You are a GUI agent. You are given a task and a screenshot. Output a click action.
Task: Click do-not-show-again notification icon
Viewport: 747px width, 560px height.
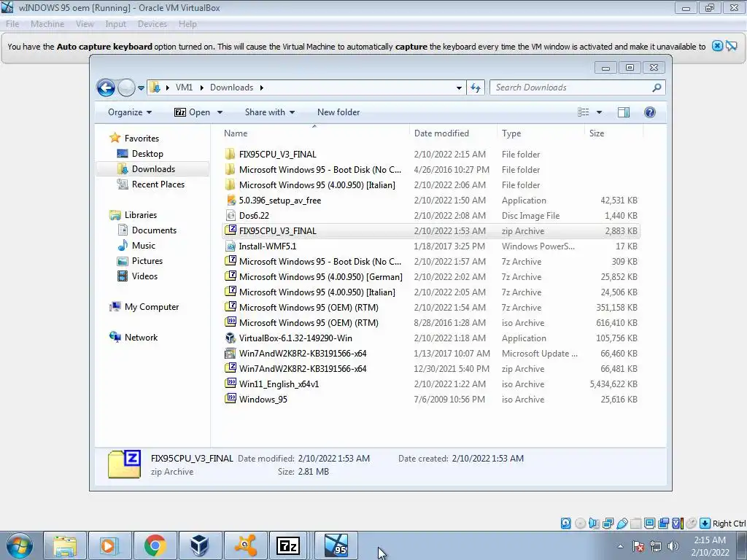[x=731, y=46]
